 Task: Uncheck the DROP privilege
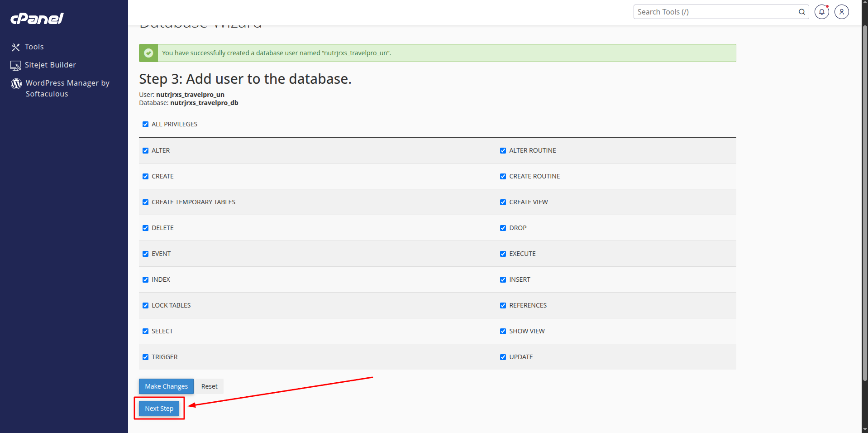tap(503, 228)
